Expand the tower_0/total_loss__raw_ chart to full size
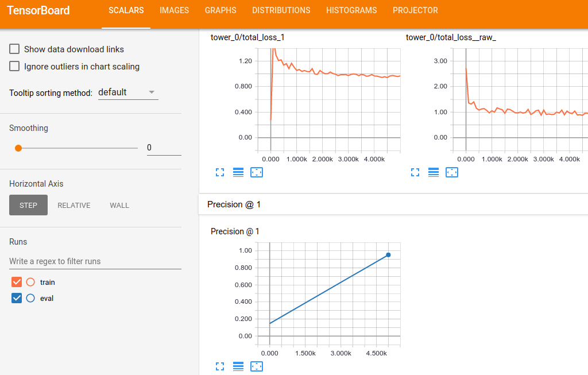The image size is (588, 375). [x=415, y=172]
